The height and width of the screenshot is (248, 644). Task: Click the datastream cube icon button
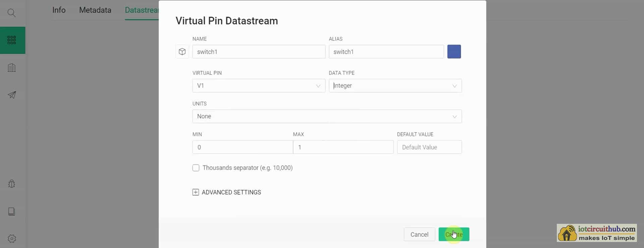[x=182, y=52]
